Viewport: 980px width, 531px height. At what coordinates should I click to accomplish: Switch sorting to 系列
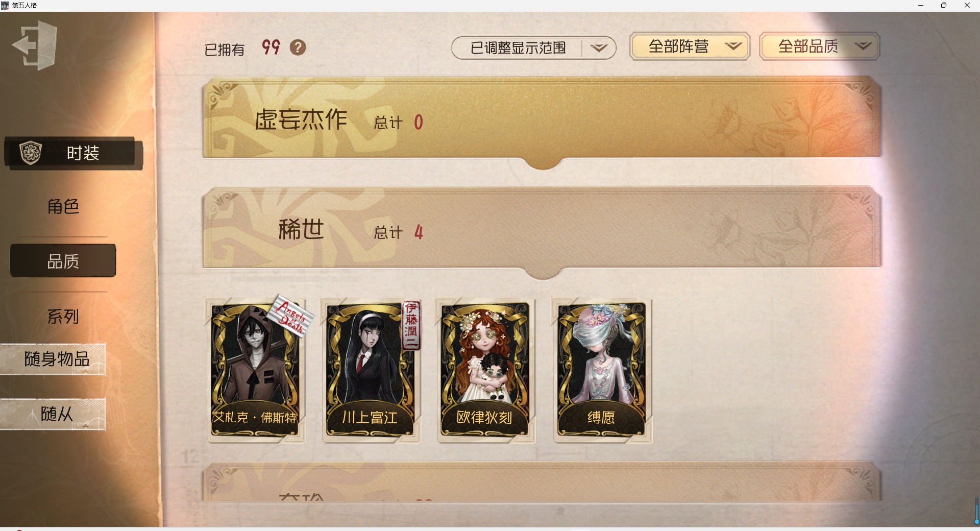[x=63, y=316]
